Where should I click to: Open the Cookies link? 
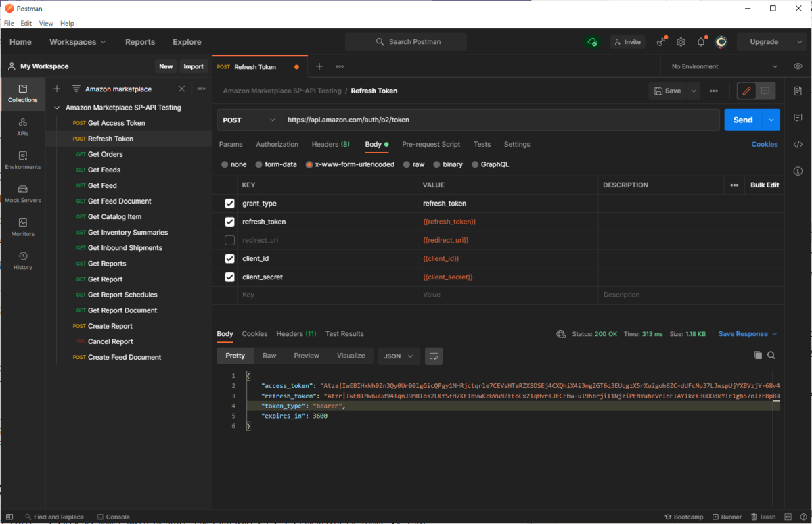765,144
